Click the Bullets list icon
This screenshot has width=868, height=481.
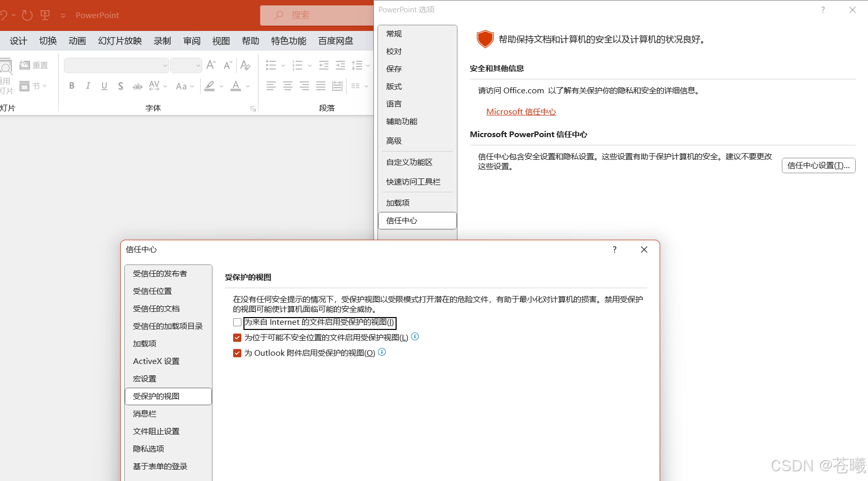[271, 65]
